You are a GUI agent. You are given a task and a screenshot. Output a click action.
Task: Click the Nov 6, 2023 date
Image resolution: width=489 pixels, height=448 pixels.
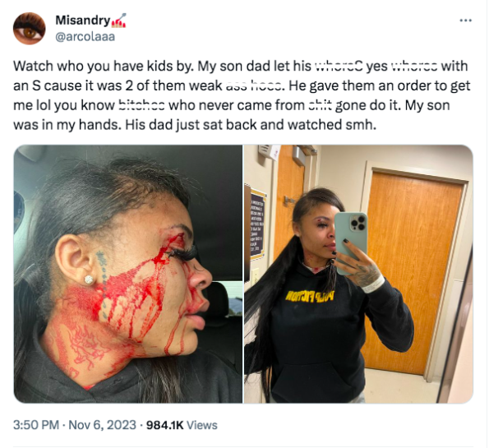[x=102, y=425]
